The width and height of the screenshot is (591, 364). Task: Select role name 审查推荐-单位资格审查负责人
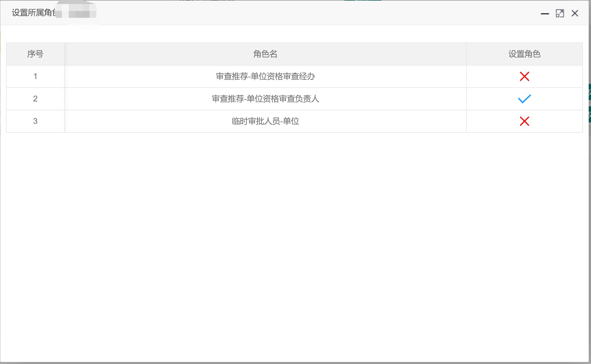265,99
